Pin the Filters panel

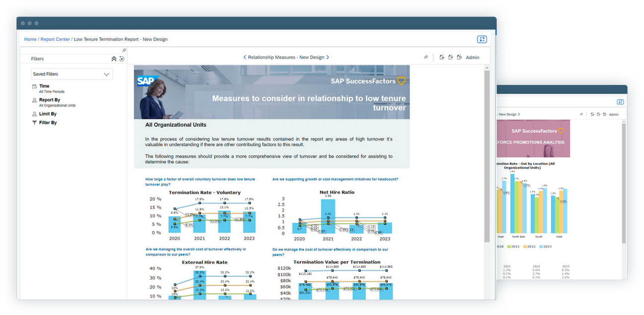point(124,50)
